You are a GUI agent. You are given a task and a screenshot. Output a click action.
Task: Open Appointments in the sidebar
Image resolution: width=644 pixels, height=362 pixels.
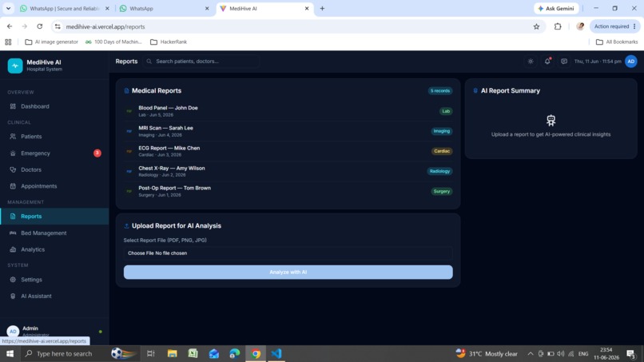pyautogui.click(x=54, y=186)
